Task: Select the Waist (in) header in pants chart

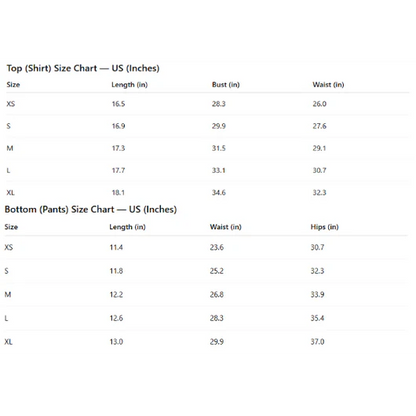Action: [x=225, y=227]
